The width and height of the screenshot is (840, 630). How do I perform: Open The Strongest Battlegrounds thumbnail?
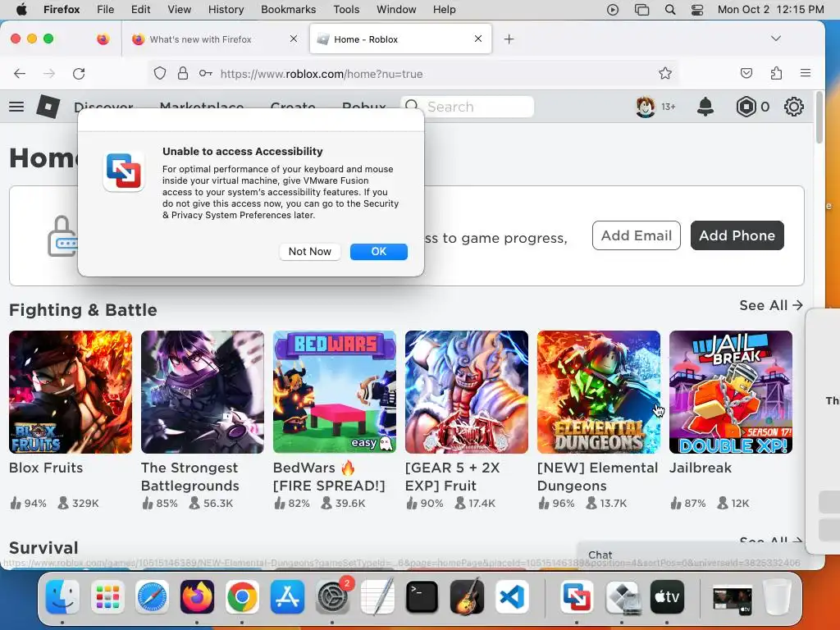point(203,392)
